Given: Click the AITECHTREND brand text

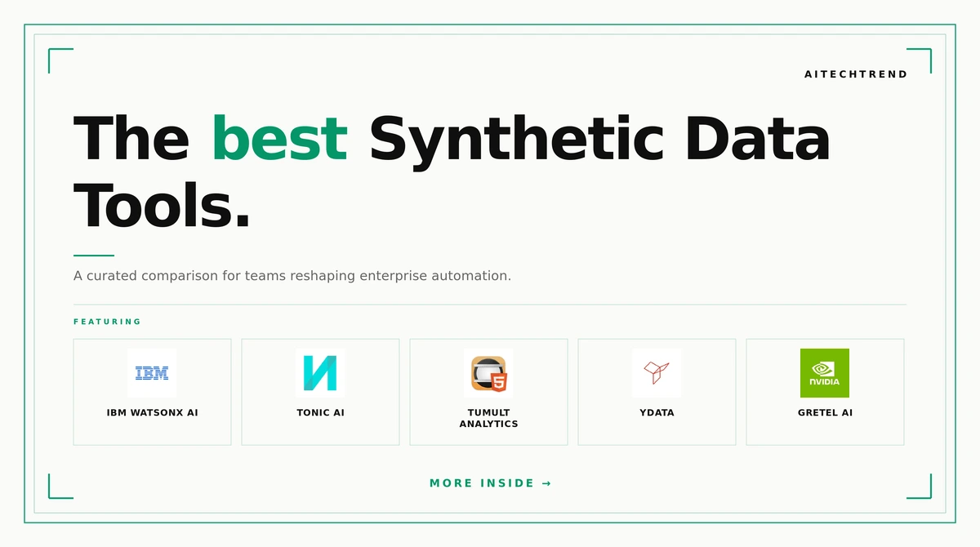Looking at the screenshot, I should [856, 74].
